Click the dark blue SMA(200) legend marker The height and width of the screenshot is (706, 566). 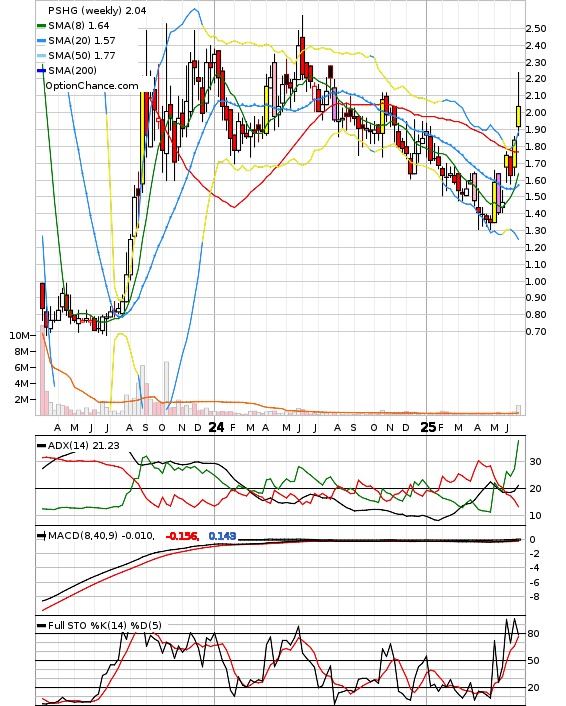pyautogui.click(x=41, y=70)
